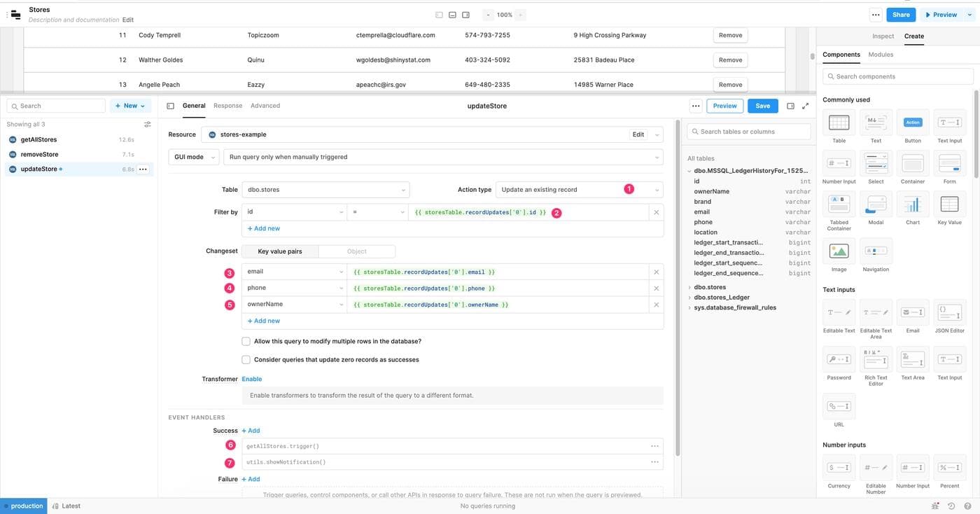Remove the email changeset row

656,272
